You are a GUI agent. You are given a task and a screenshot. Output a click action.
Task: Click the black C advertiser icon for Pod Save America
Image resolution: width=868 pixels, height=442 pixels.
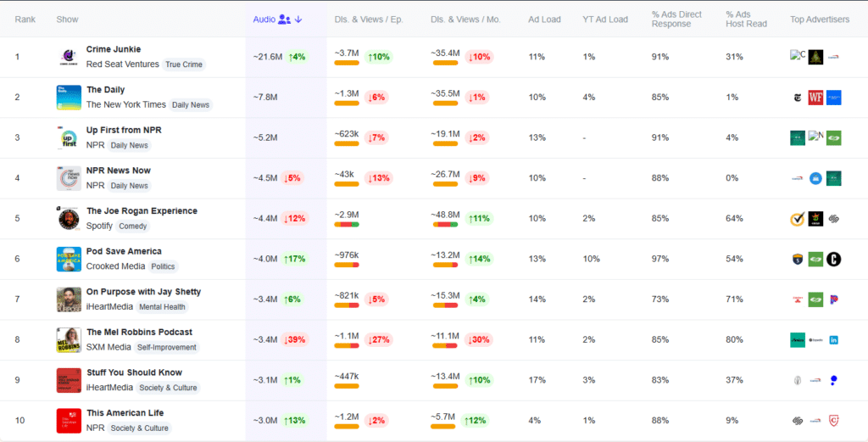[x=834, y=260]
